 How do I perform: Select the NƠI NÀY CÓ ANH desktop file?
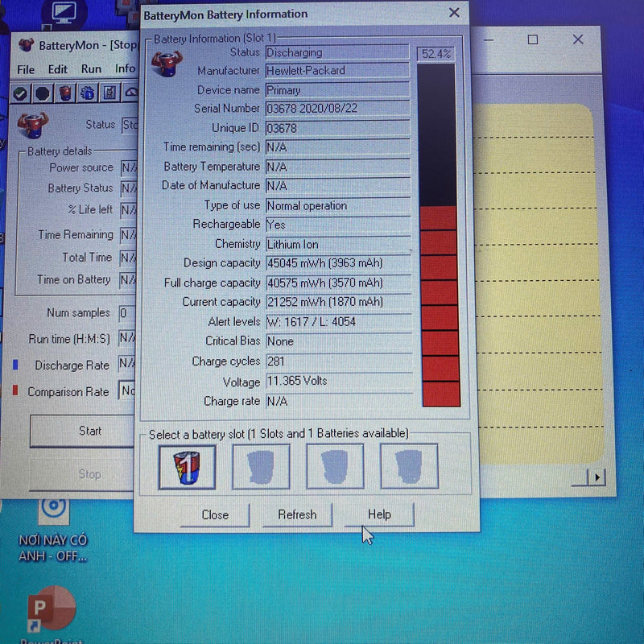click(x=53, y=530)
